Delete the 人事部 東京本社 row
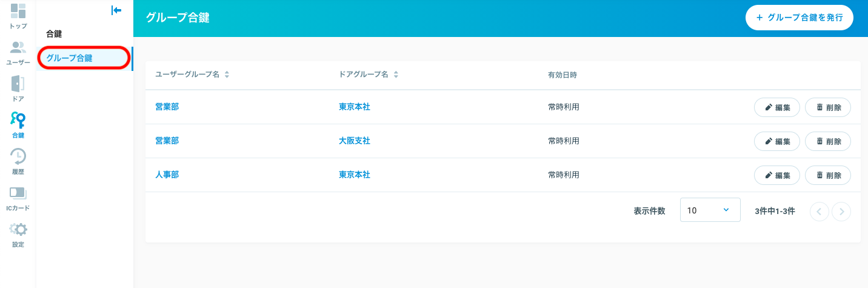Image resolution: width=868 pixels, height=288 pixels. [x=828, y=175]
